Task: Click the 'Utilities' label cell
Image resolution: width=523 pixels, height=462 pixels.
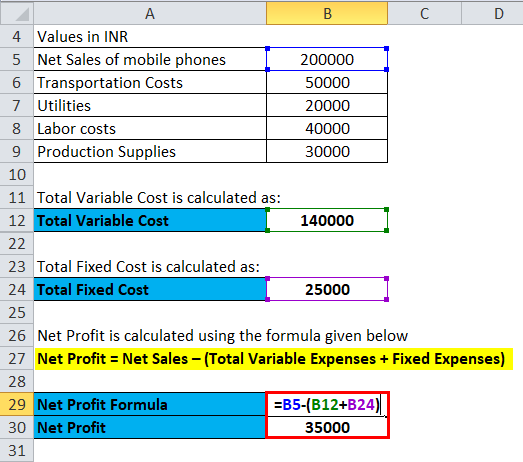Action: [150, 105]
